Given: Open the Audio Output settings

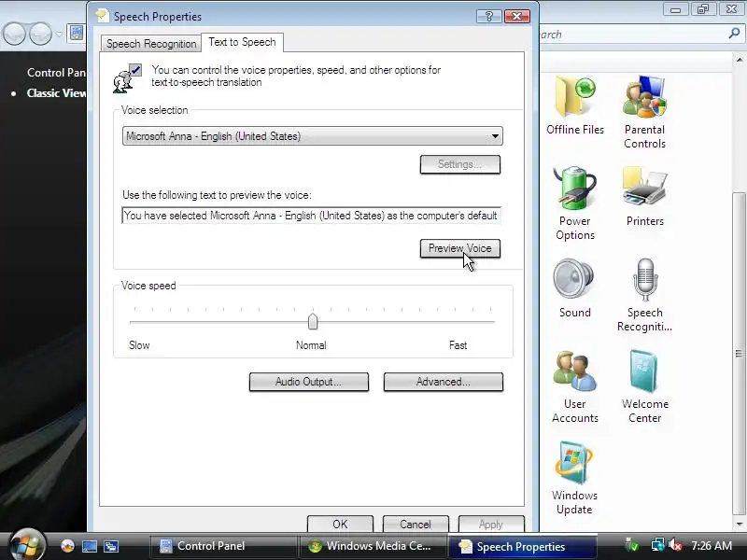Looking at the screenshot, I should click(x=309, y=382).
